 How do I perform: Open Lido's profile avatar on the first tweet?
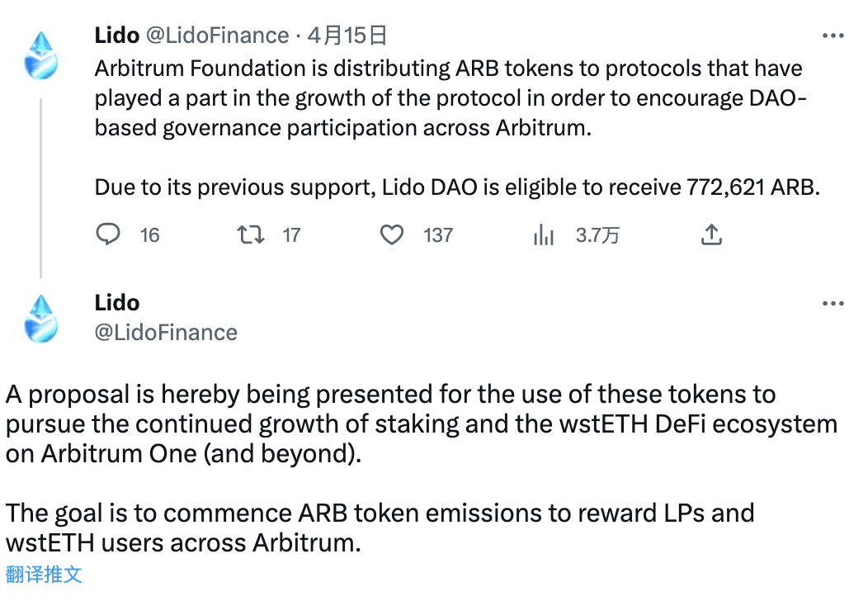[41, 56]
